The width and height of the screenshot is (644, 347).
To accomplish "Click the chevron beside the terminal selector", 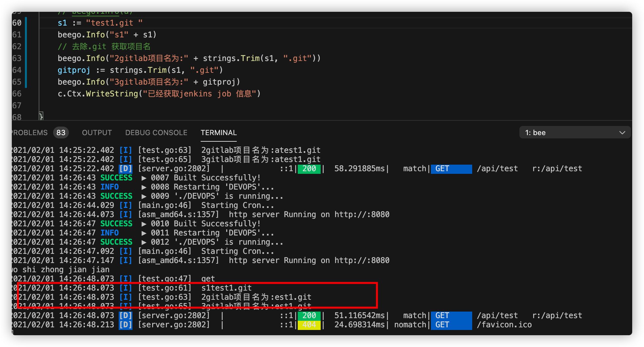I will [622, 133].
